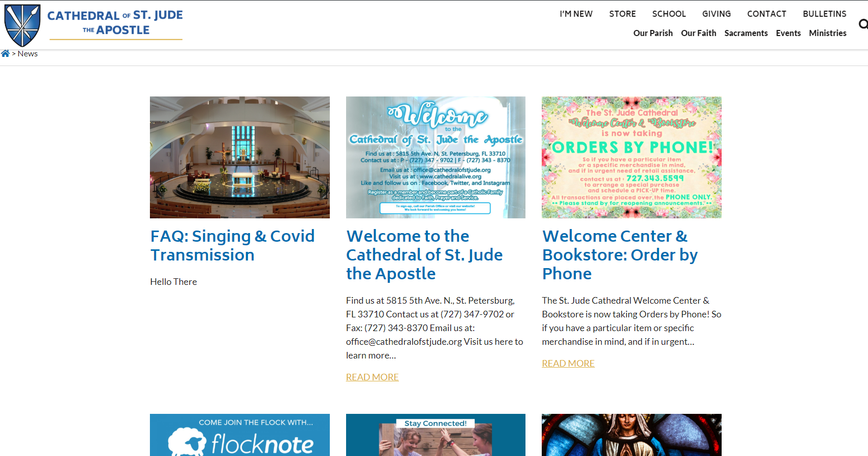This screenshot has height=456, width=868.
Task: Expand the Sacraments menu
Action: tap(746, 33)
